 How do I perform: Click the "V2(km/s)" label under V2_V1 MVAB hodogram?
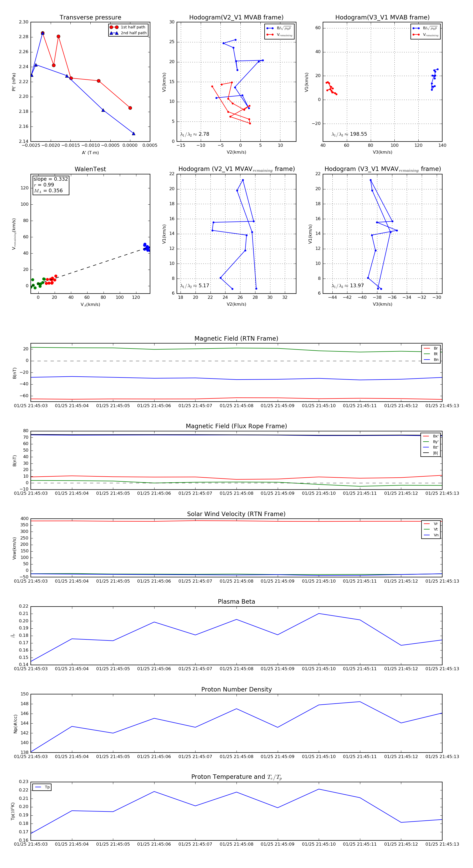(236, 152)
